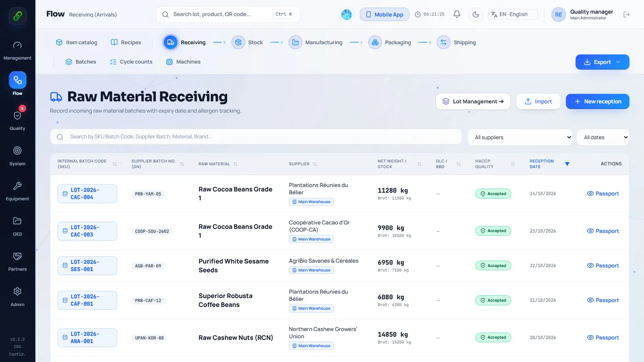Click the SKU batch code search field

click(x=256, y=137)
